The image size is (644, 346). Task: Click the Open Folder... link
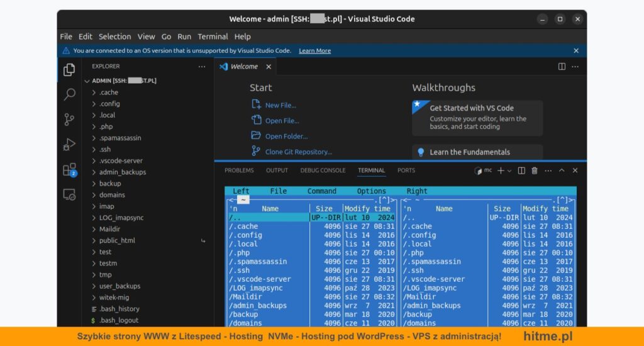point(286,137)
